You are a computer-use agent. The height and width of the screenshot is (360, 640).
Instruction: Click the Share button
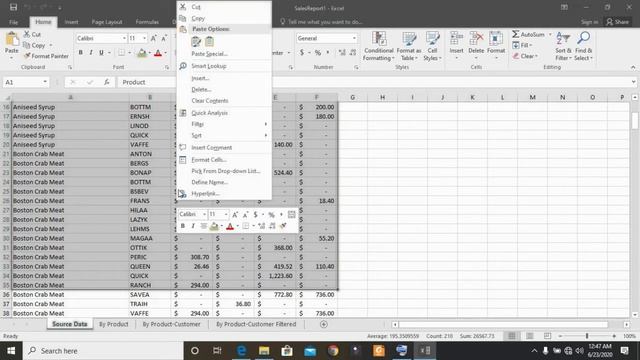(618, 22)
